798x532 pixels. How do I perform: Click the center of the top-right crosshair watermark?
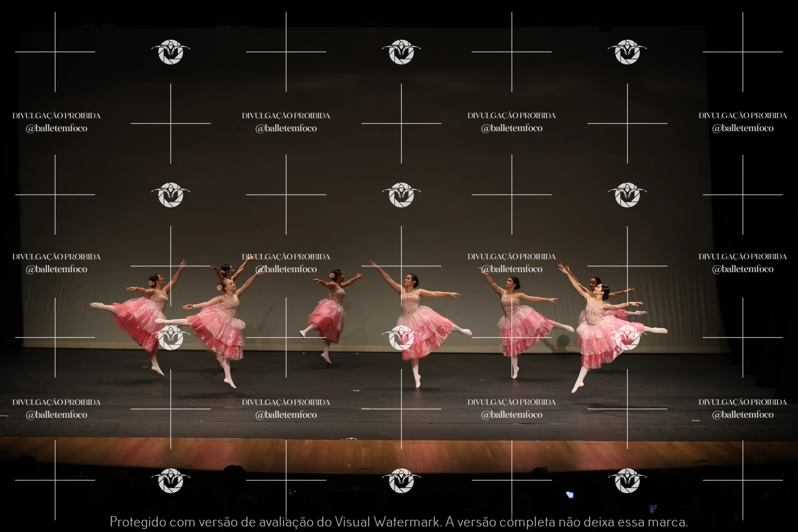click(743, 52)
